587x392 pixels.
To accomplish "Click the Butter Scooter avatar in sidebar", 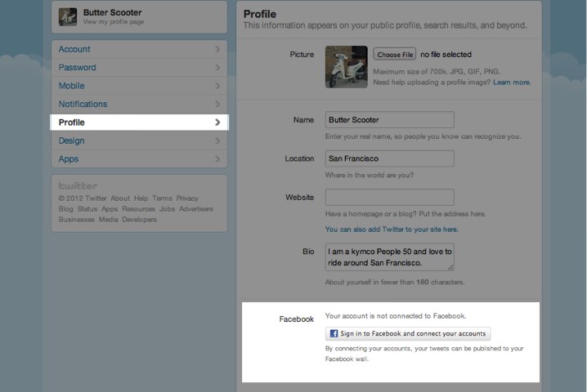I will [x=68, y=17].
